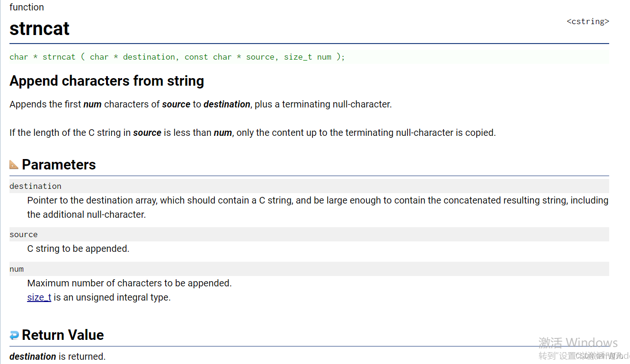Click the Parameters ruler icon
This screenshot has width=630, height=364.
pyautogui.click(x=14, y=165)
